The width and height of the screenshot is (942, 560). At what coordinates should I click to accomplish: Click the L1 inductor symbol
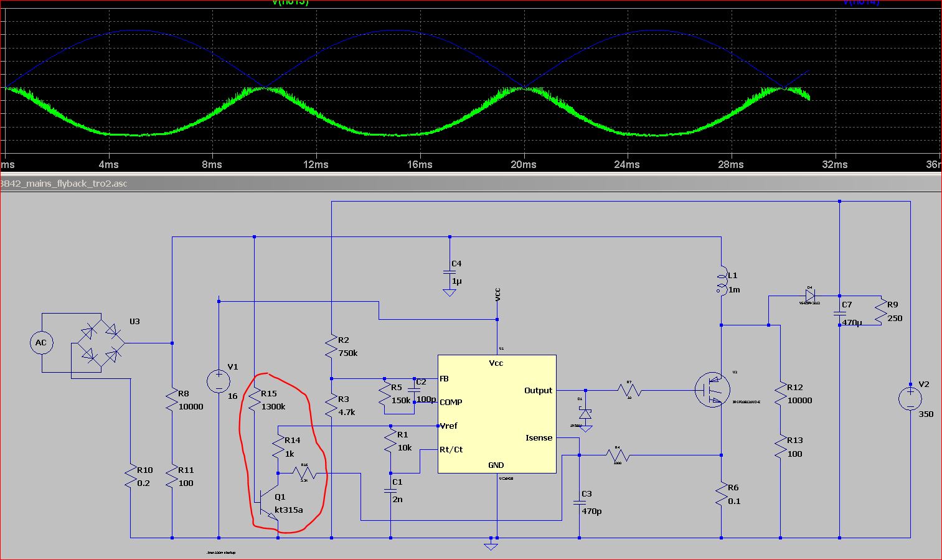pyautogui.click(x=722, y=281)
